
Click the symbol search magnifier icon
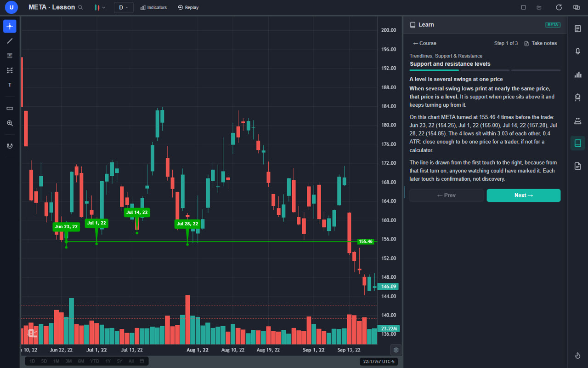[x=81, y=7]
